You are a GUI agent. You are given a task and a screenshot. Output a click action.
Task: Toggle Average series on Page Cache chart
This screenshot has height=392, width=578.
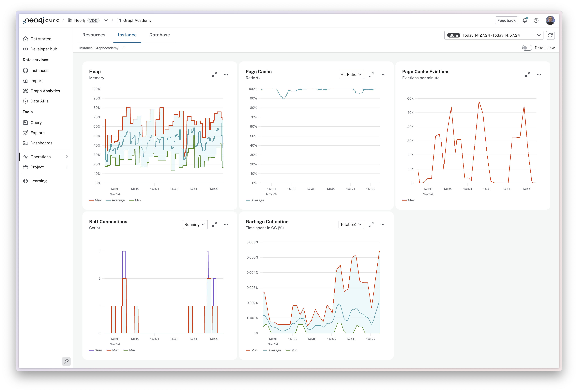(x=255, y=200)
